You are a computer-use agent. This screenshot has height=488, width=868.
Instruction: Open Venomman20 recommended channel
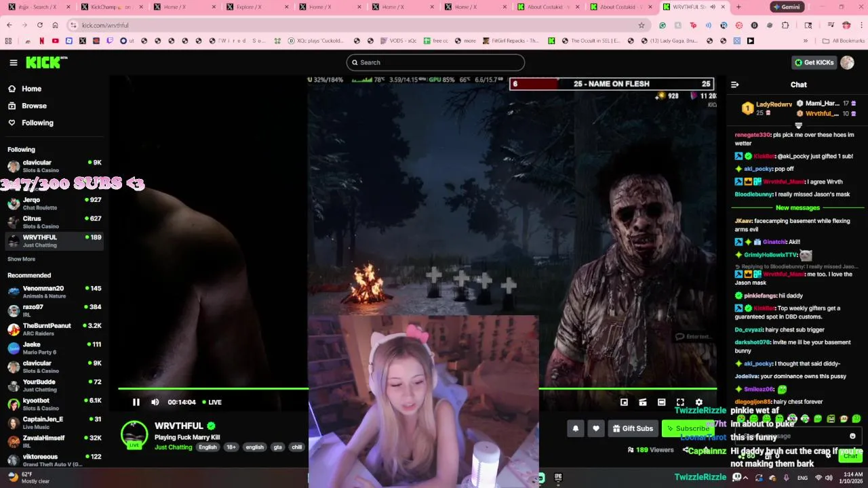(x=54, y=292)
